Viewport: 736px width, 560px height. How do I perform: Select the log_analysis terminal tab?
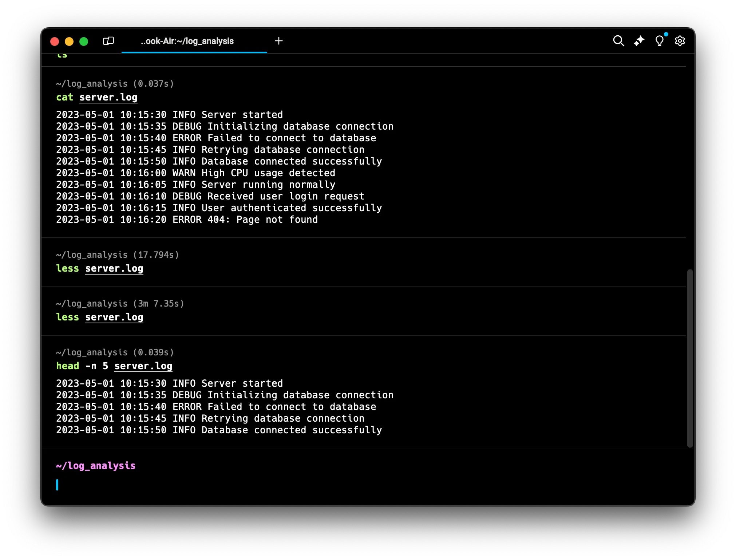click(x=187, y=41)
